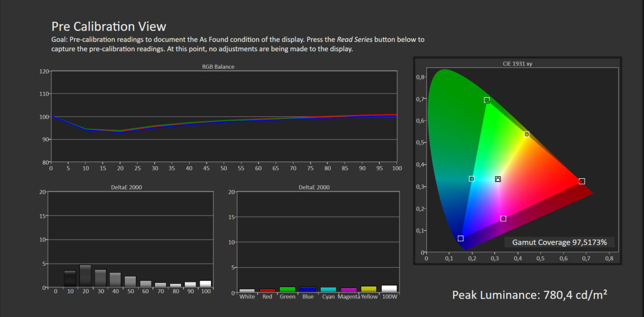Click the 20 percent grayscale DeltaE bar
The width and height of the screenshot is (644, 317).
point(85,276)
